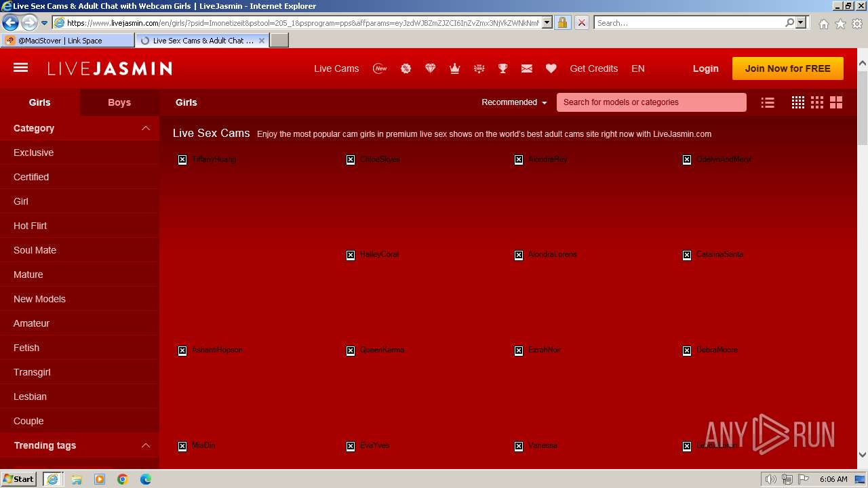Click the browser search magnifier icon
The image size is (868, 488).
tap(789, 22)
